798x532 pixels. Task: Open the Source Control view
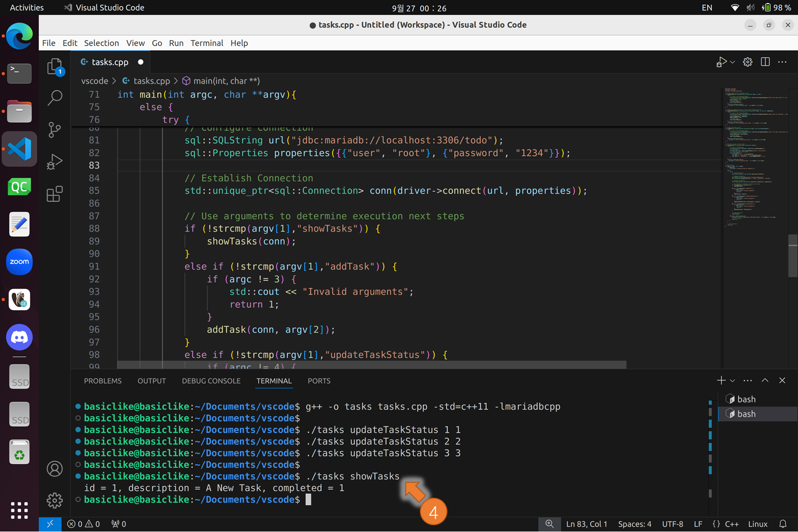point(55,130)
